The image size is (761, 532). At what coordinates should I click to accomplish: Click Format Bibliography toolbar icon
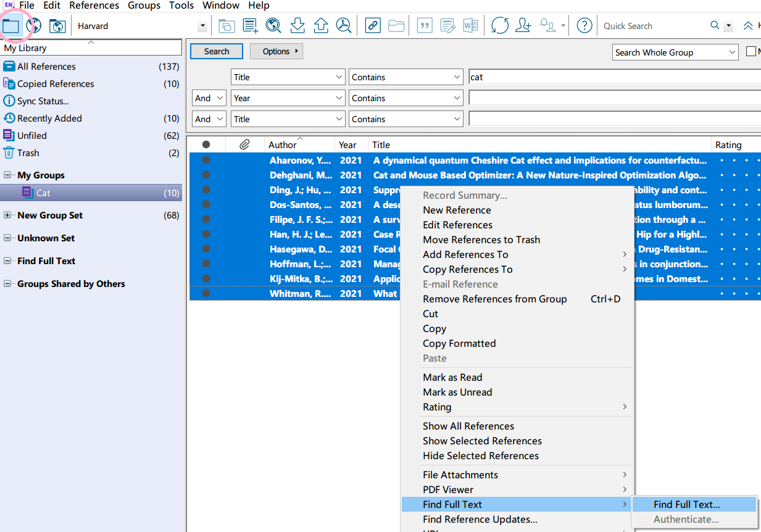click(447, 26)
